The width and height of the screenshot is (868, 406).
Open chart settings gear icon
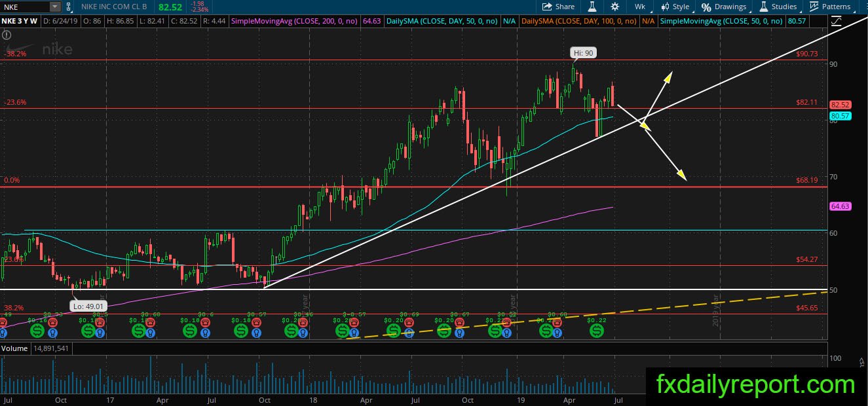tap(614, 7)
